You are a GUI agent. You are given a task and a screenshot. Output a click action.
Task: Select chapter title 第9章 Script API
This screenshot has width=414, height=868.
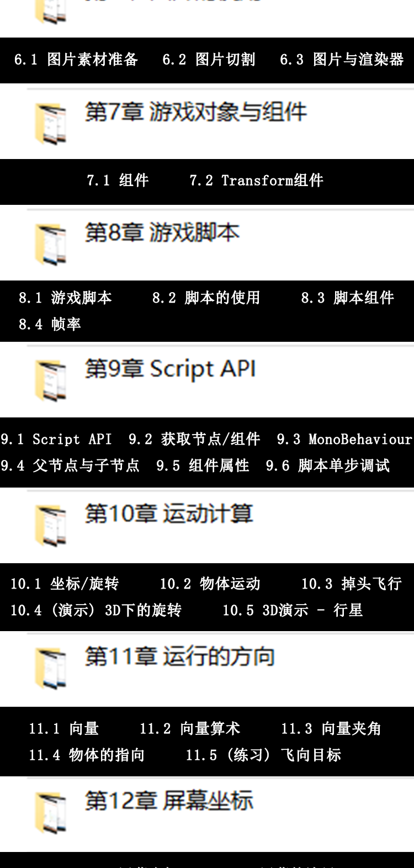171,369
